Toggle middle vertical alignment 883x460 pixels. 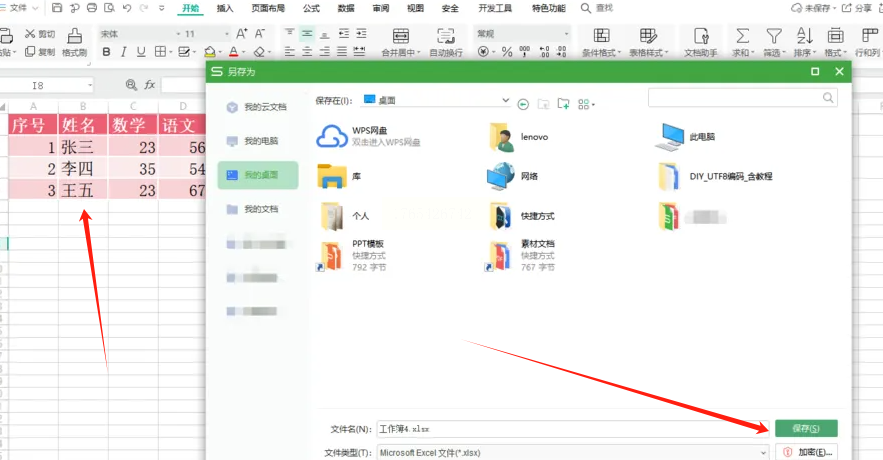pos(307,34)
